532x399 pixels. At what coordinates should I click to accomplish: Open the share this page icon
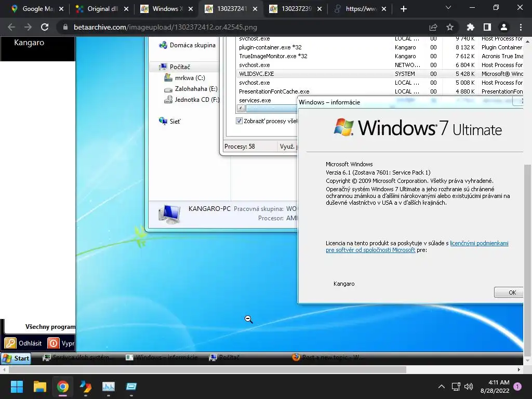433,27
